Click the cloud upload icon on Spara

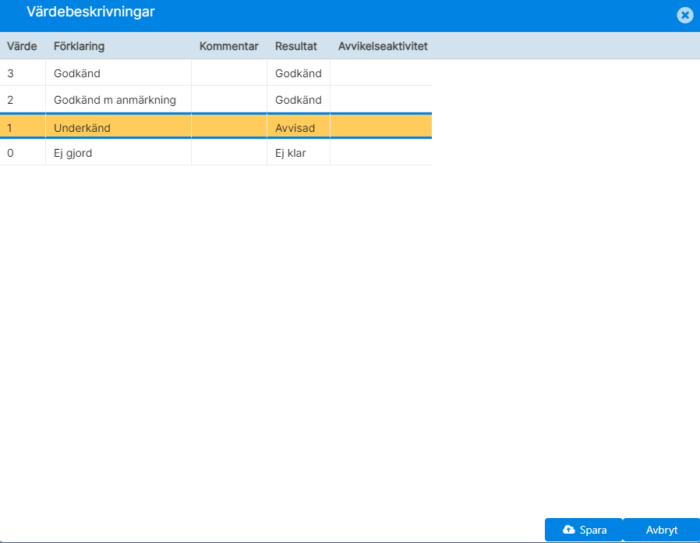[x=568, y=530]
